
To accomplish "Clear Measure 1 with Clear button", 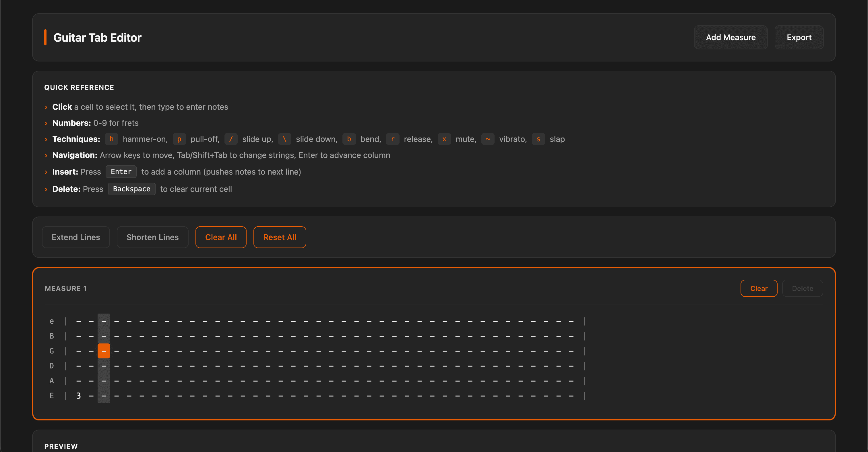I will coord(758,289).
